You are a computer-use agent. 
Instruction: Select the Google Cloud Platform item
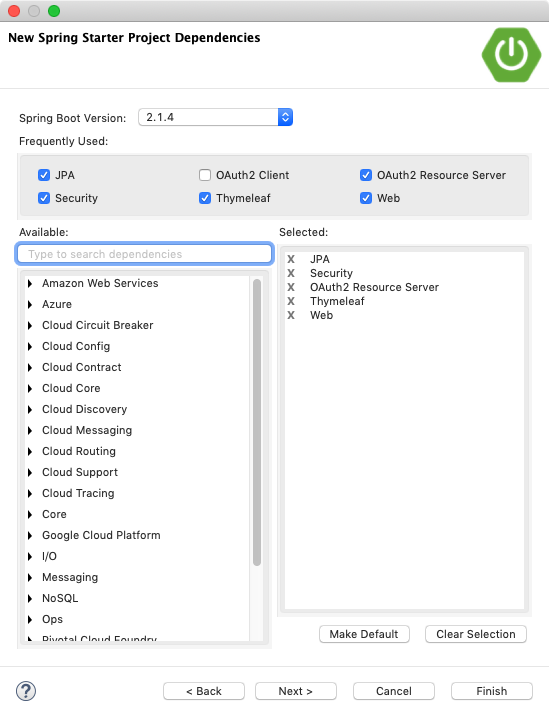coord(101,535)
